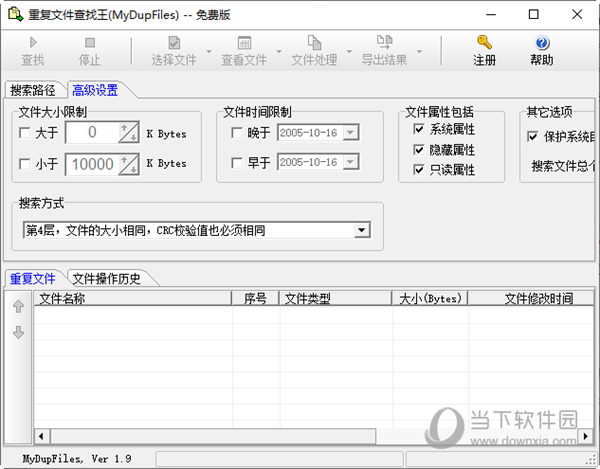Click the 注册 key icon

[x=484, y=42]
